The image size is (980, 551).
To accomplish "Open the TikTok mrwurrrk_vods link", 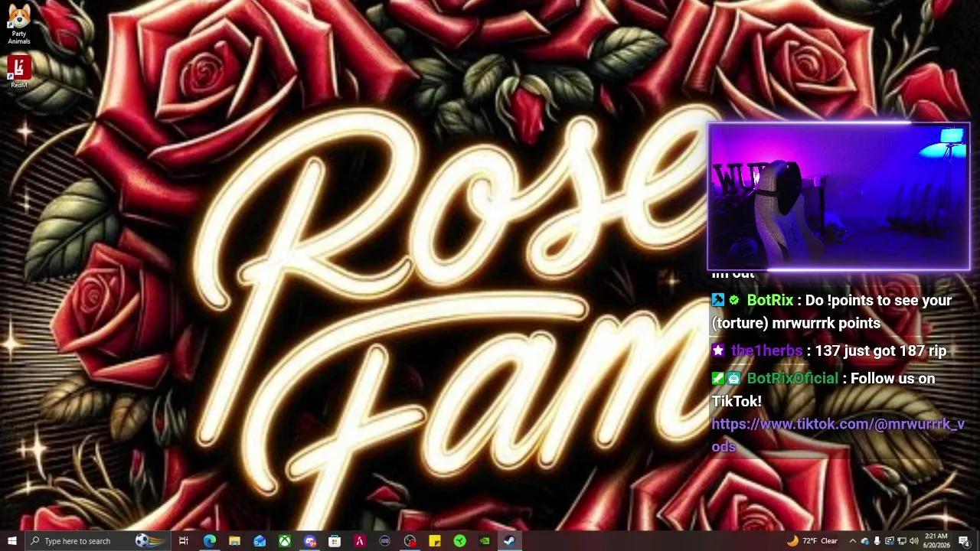I will pos(838,435).
